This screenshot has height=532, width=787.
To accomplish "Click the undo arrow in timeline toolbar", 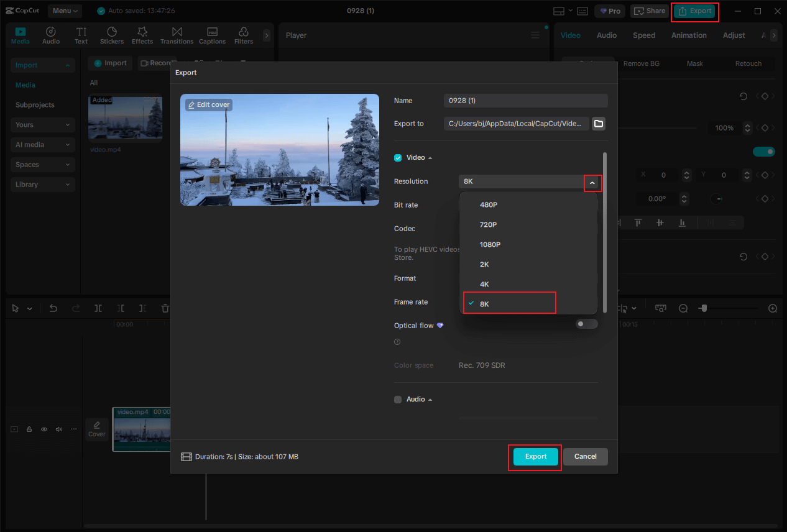I will point(53,308).
